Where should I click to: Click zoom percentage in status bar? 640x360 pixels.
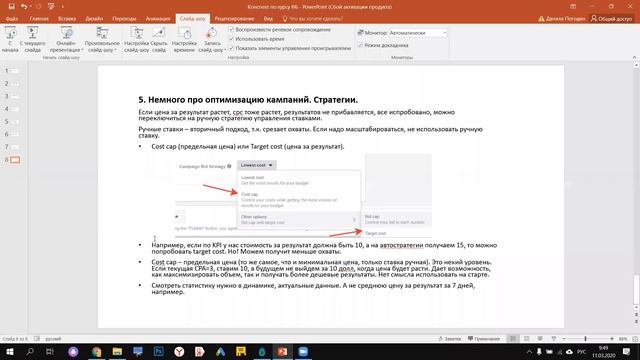tap(623, 339)
